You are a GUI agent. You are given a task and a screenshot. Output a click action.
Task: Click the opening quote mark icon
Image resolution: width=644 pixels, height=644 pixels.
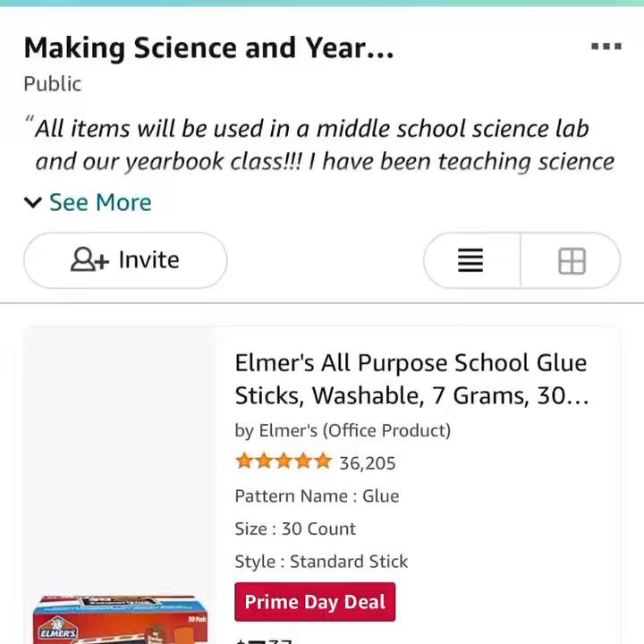point(29,120)
